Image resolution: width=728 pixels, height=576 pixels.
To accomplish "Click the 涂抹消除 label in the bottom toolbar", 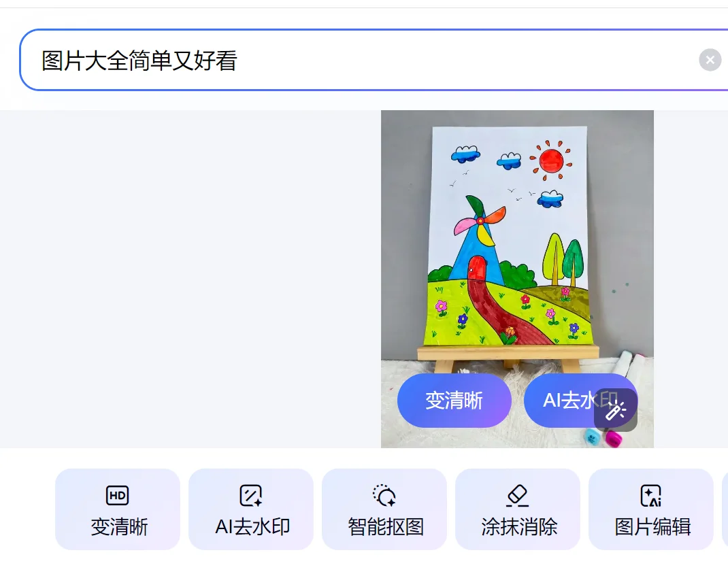I will [x=519, y=527].
